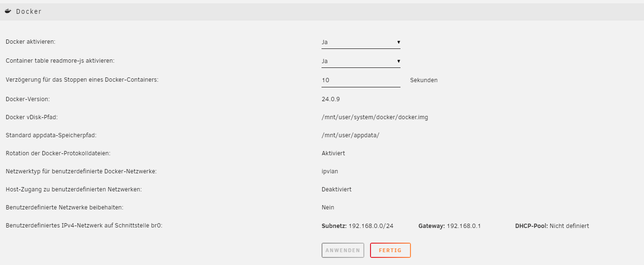Image resolution: width=644 pixels, height=265 pixels.
Task: Click the Subnetz 192.168.0.0/24 value
Action: (358, 226)
